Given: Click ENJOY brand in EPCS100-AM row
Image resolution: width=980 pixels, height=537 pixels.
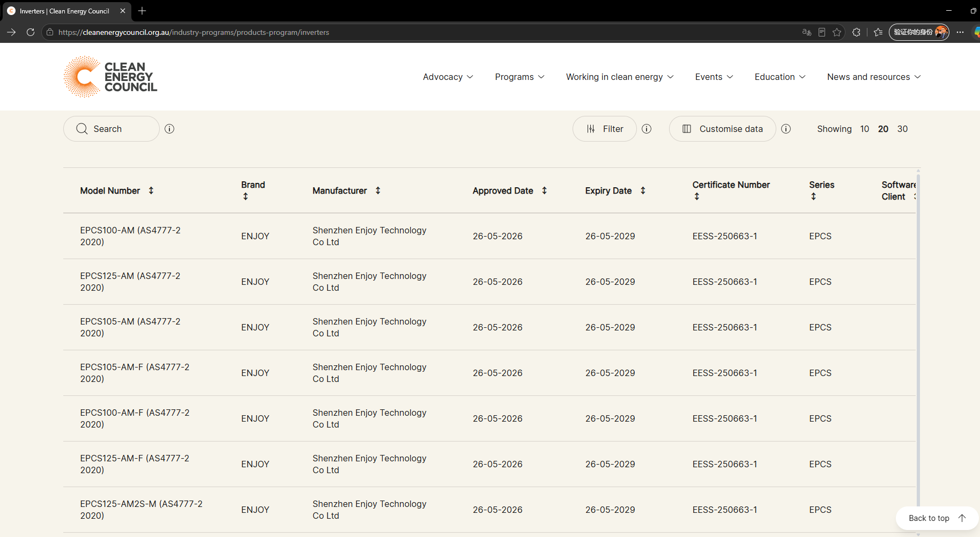Looking at the screenshot, I should click(255, 236).
